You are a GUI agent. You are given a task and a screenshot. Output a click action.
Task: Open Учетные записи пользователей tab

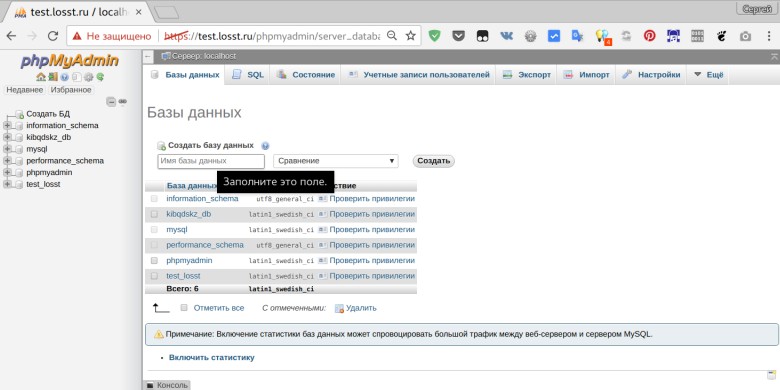pyautogui.click(x=418, y=75)
